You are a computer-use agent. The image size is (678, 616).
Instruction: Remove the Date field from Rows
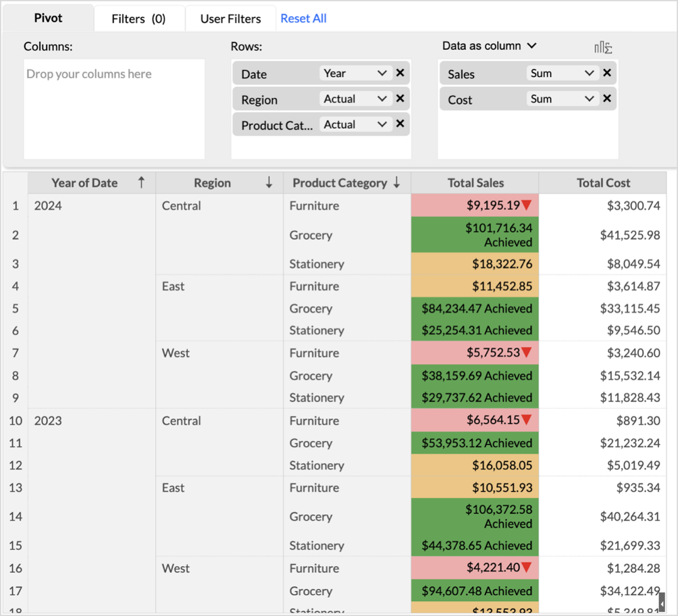400,73
